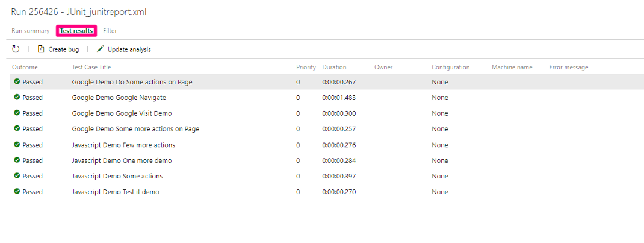Click green Passed icon for Google Navigate
Image resolution: width=644 pixels, height=243 pixels.
[17, 98]
